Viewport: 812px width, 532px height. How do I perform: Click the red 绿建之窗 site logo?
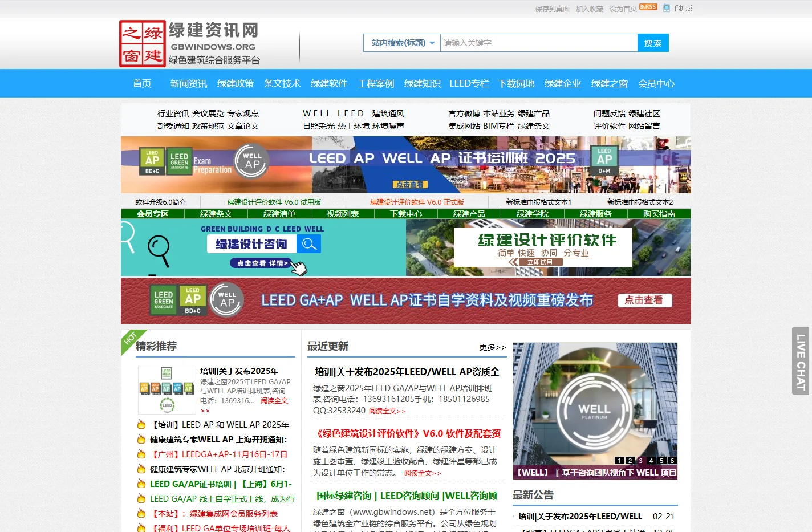(x=143, y=44)
